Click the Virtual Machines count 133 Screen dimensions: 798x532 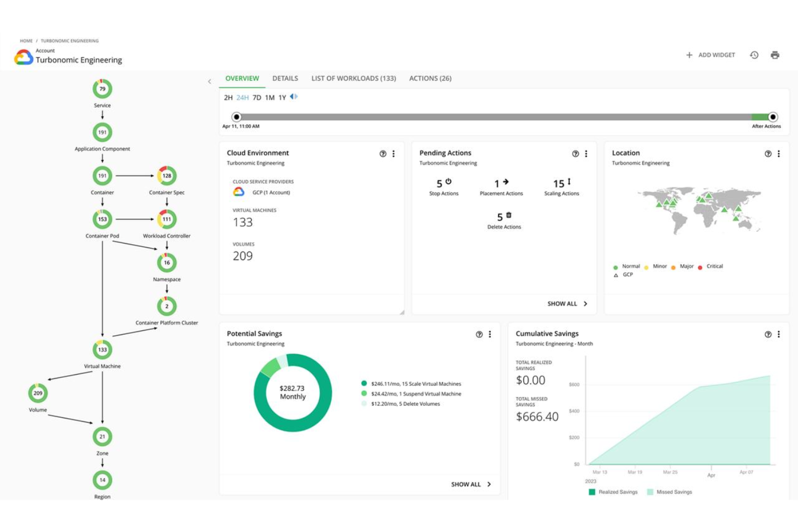[x=243, y=222]
